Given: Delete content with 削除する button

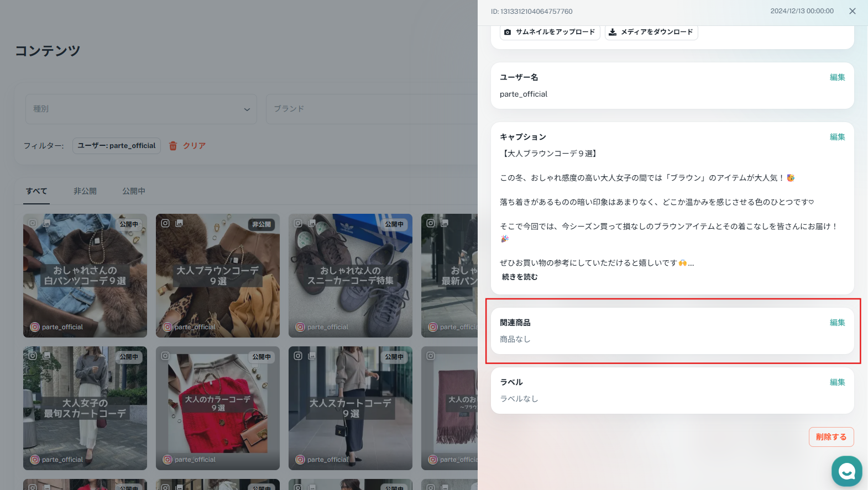Looking at the screenshot, I should click(x=832, y=437).
